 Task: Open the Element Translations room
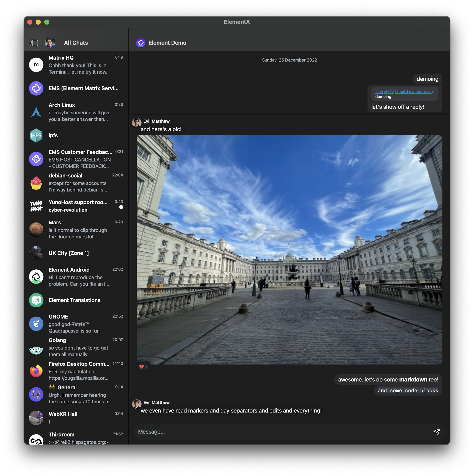[x=75, y=300]
